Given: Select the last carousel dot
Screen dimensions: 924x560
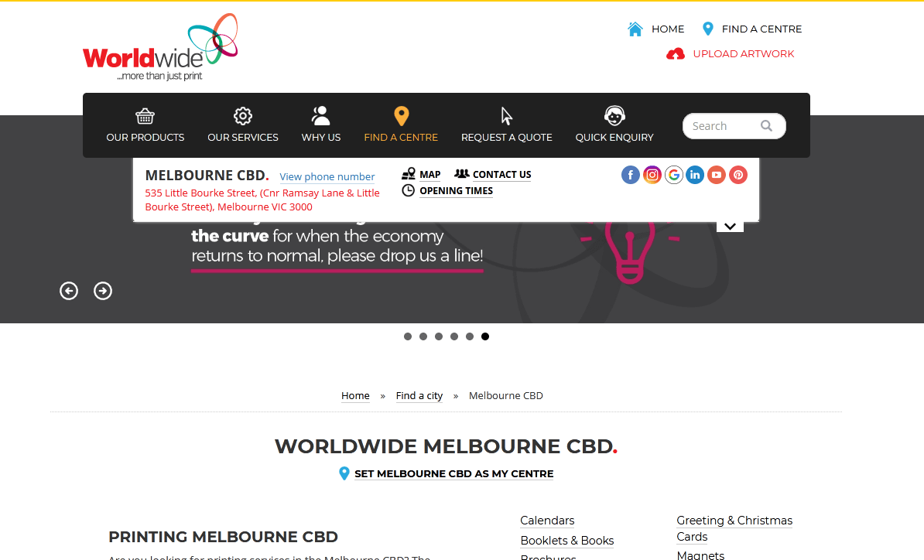Looking at the screenshot, I should pos(485,336).
